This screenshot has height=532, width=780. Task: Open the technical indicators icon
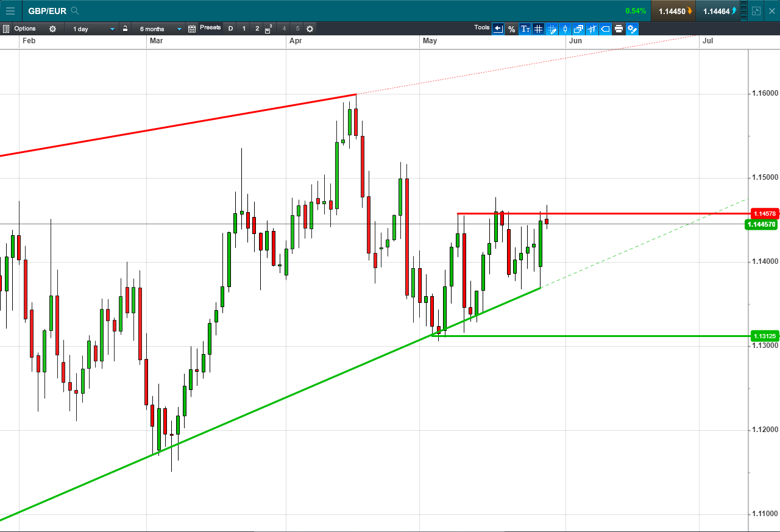tap(592, 29)
